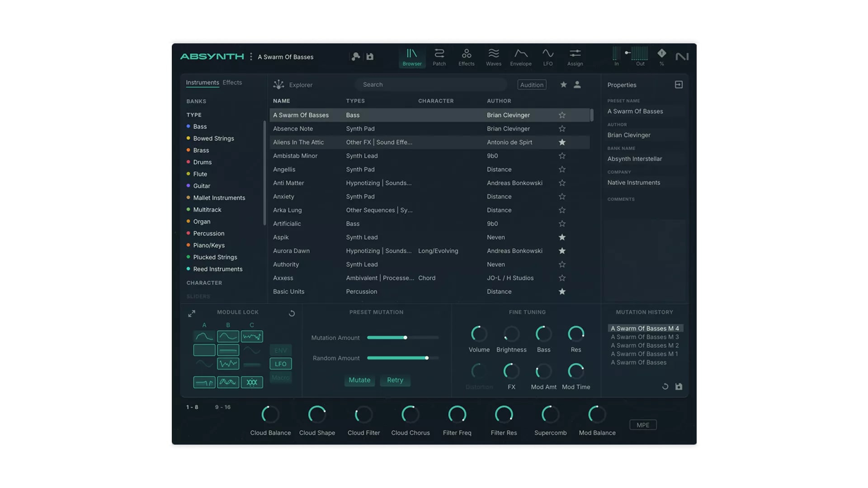This screenshot has height=488, width=868.
Task: Favorite the Absence Note preset star
Action: coord(561,129)
